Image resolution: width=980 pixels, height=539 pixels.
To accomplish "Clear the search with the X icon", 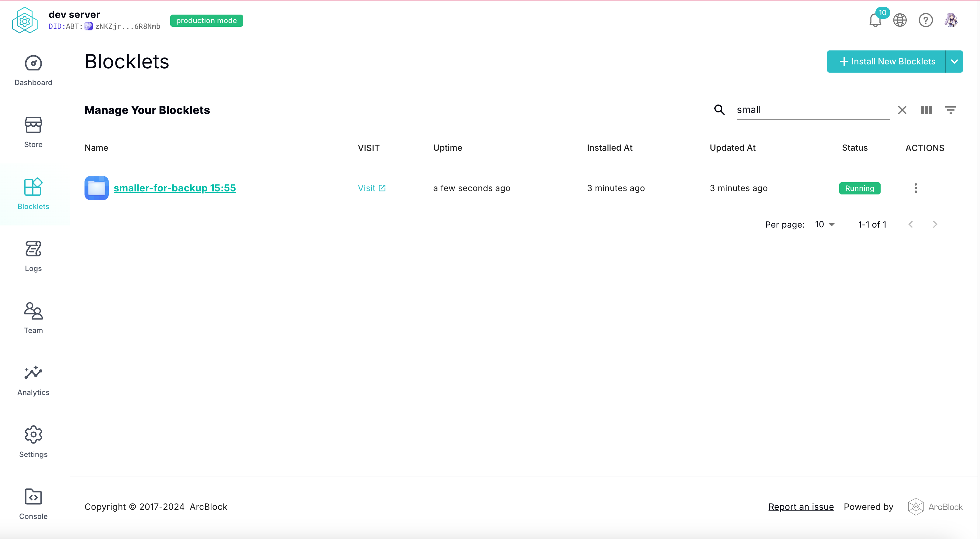I will click(x=902, y=110).
